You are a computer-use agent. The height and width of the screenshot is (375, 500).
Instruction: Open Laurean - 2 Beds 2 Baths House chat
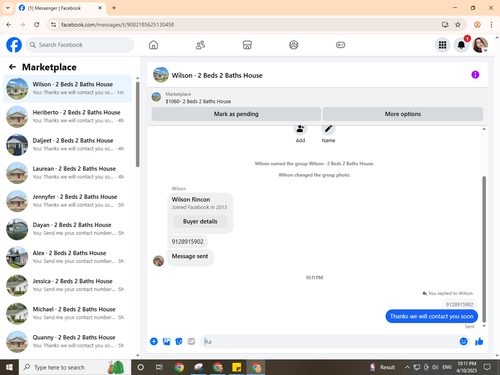[x=67, y=173]
